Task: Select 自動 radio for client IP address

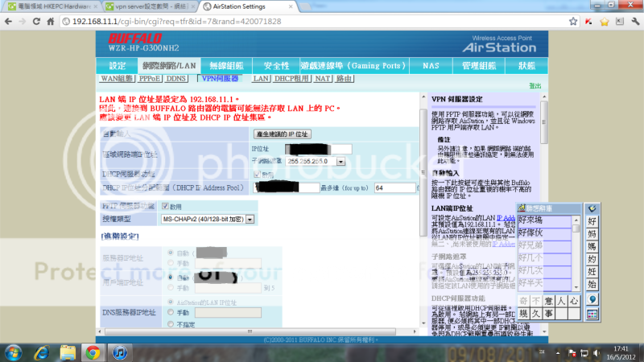Action: pyautogui.click(x=171, y=278)
